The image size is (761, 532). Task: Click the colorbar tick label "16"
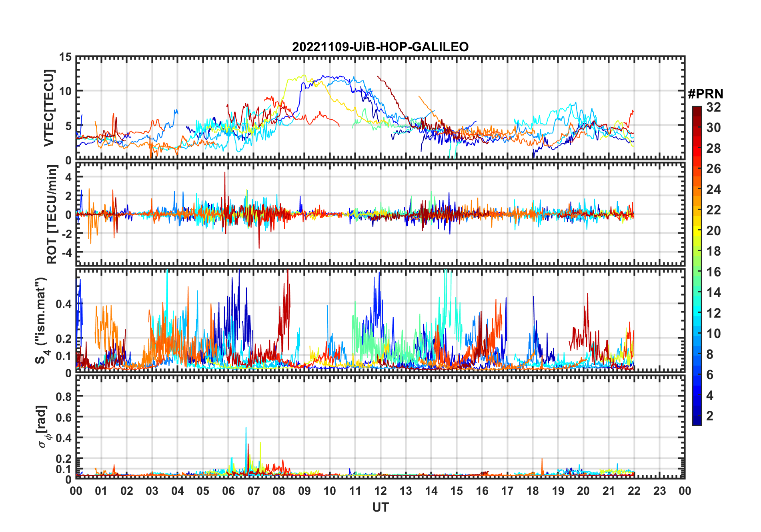coord(713,272)
